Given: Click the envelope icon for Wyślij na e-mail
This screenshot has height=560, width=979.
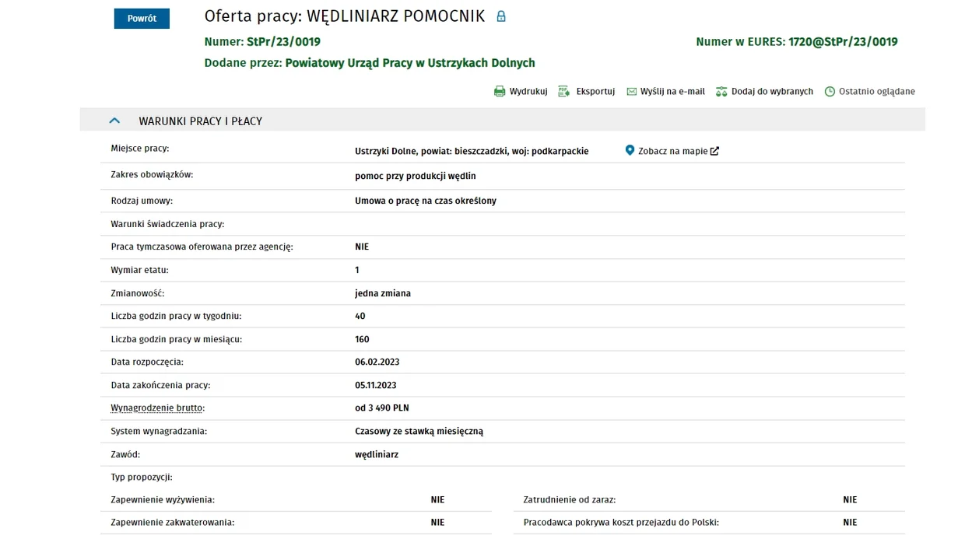Looking at the screenshot, I should (x=632, y=92).
